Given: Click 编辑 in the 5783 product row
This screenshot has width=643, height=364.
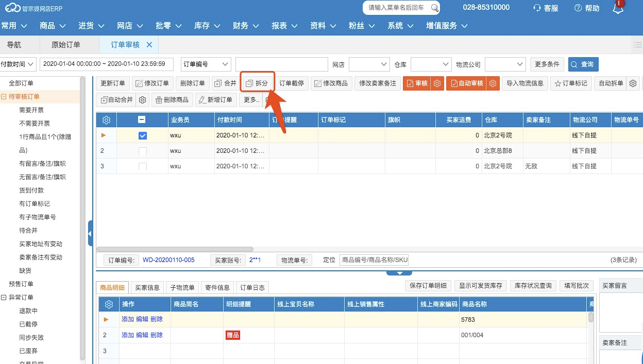Looking at the screenshot, I should tap(142, 319).
